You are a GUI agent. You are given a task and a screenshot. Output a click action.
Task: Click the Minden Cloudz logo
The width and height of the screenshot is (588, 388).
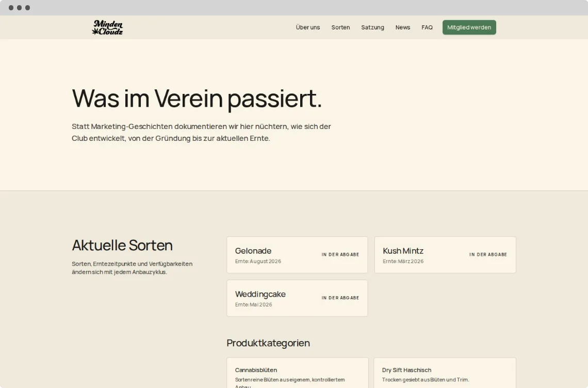[x=107, y=27]
